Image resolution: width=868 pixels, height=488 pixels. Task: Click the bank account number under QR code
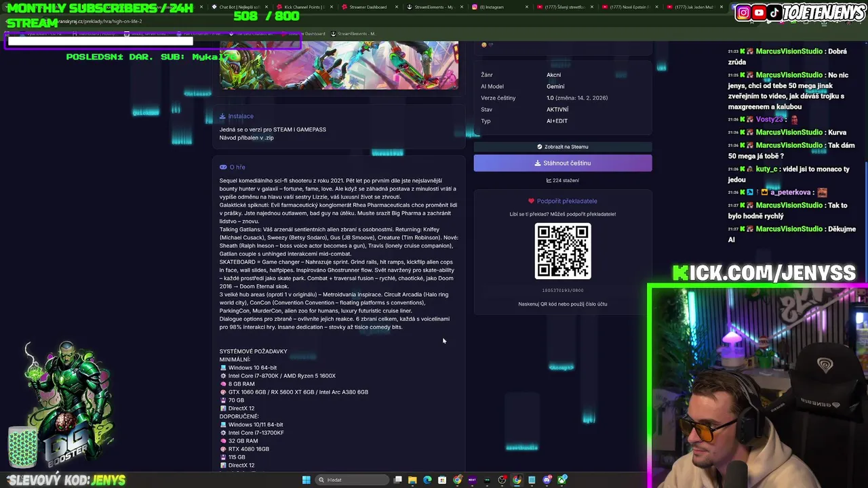coord(563,290)
